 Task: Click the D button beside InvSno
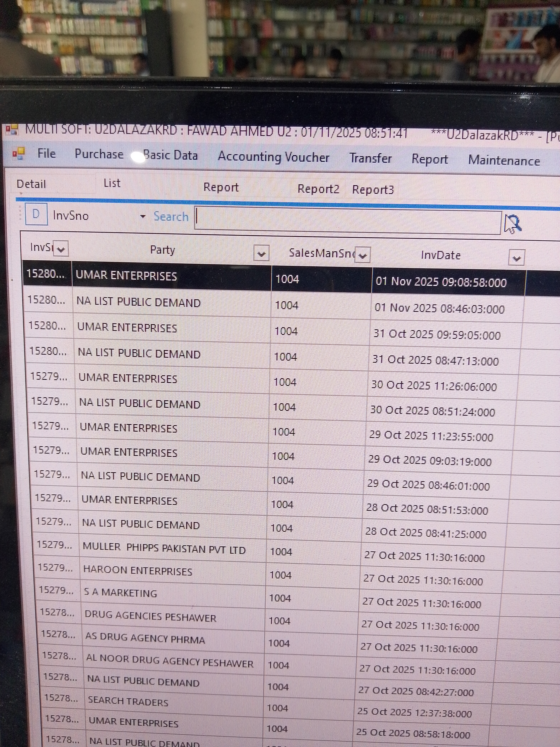36,214
